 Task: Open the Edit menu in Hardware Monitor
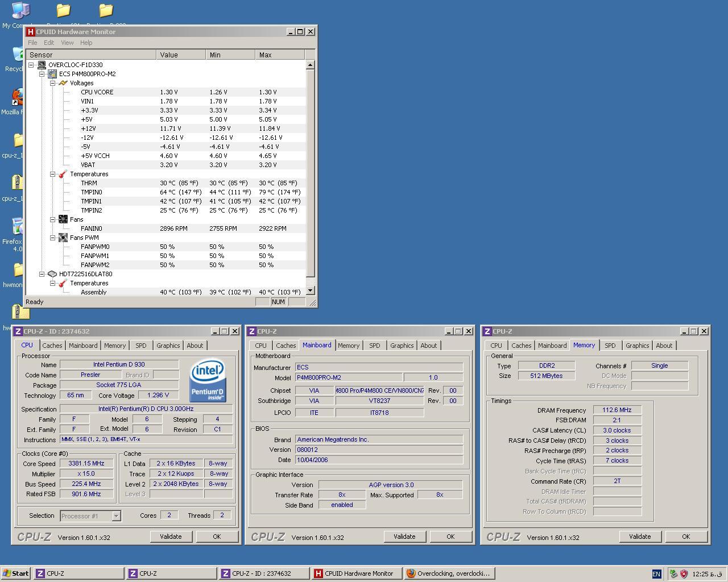pos(49,43)
